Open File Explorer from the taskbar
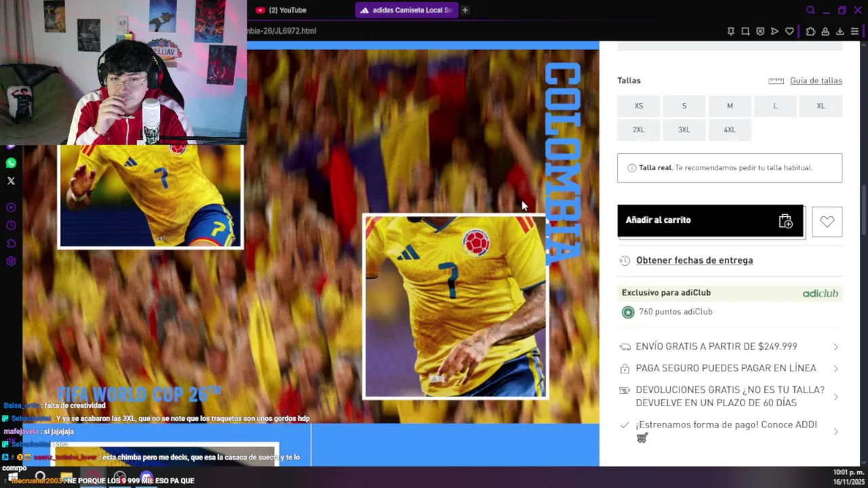The image size is (868, 488). click(x=66, y=477)
